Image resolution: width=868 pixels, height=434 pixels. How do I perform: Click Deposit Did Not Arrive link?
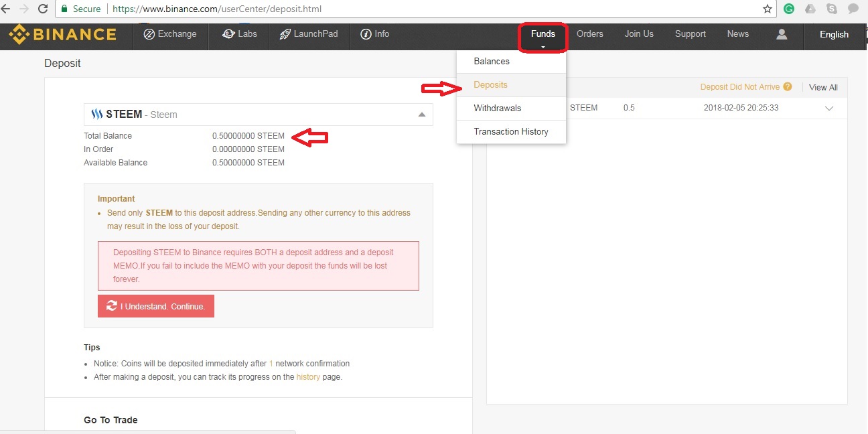pos(740,87)
